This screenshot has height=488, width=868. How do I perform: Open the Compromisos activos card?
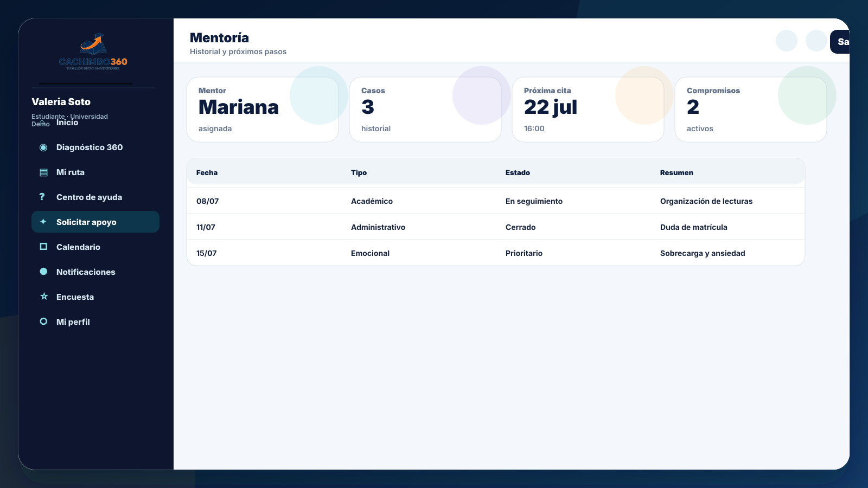[751, 110]
